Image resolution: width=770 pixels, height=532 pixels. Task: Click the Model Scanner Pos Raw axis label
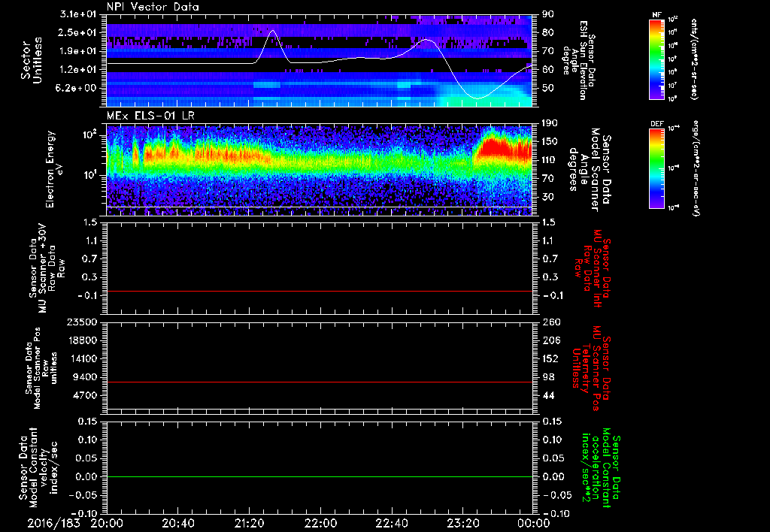(x=41, y=368)
